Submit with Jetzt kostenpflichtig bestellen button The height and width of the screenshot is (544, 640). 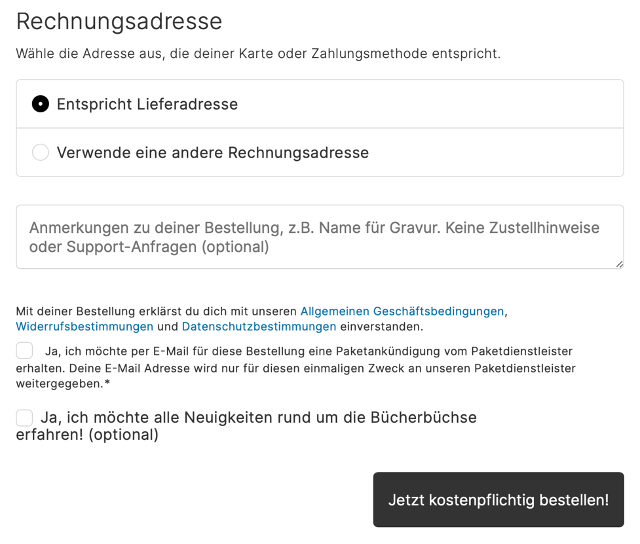498,500
